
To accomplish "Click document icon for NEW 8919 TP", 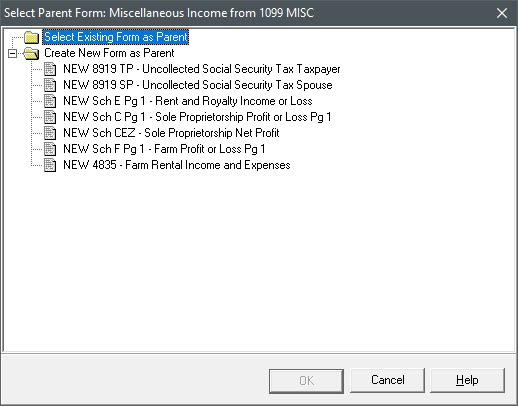I will 50,69.
